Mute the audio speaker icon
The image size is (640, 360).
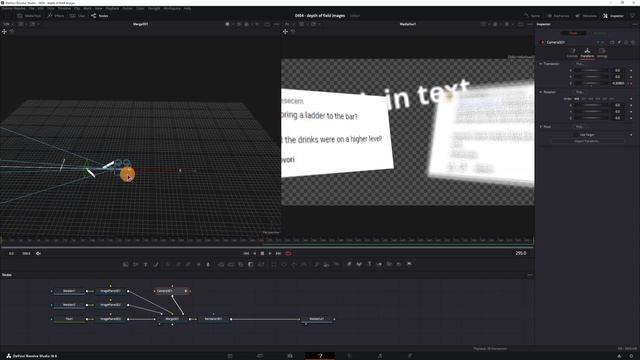coord(38,253)
